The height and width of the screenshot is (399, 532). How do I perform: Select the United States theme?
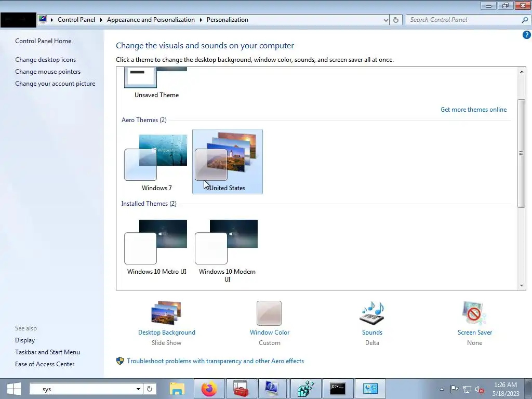[228, 162]
